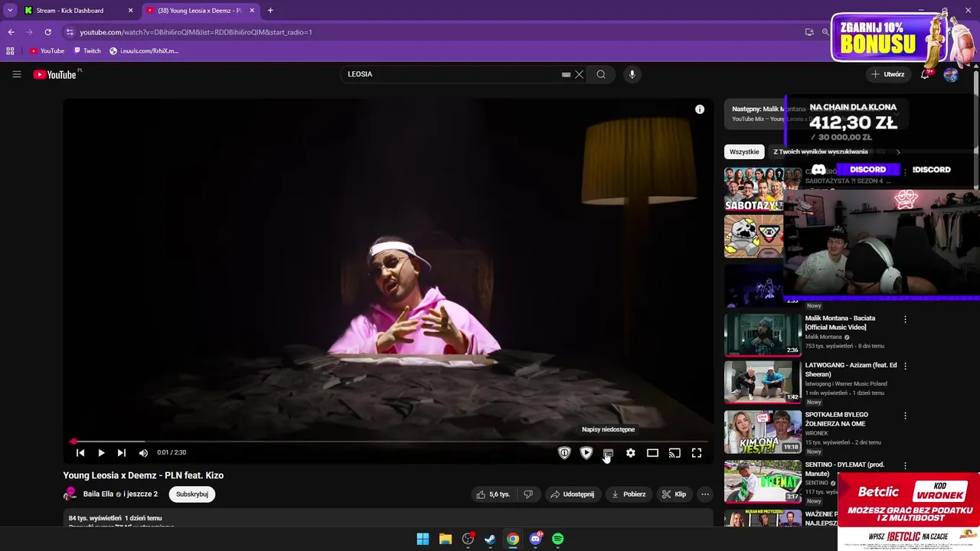Click the address bar URL

click(x=196, y=32)
